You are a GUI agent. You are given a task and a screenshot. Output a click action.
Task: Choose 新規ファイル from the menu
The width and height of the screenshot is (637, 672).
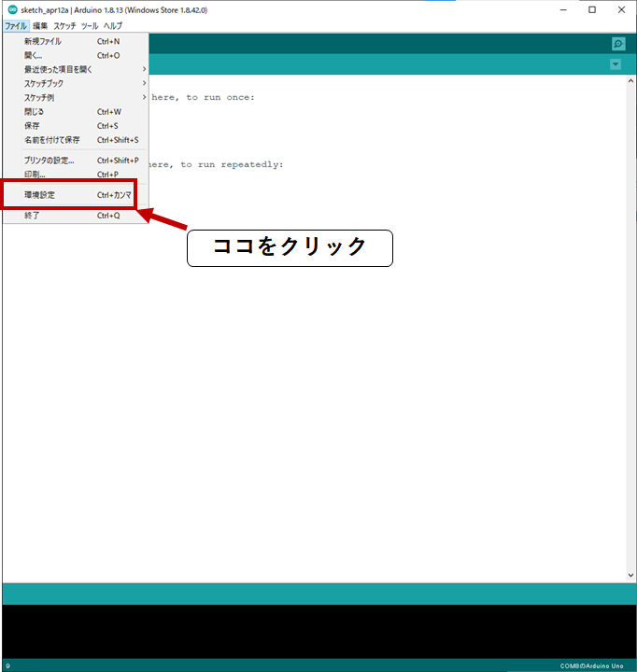(76, 41)
